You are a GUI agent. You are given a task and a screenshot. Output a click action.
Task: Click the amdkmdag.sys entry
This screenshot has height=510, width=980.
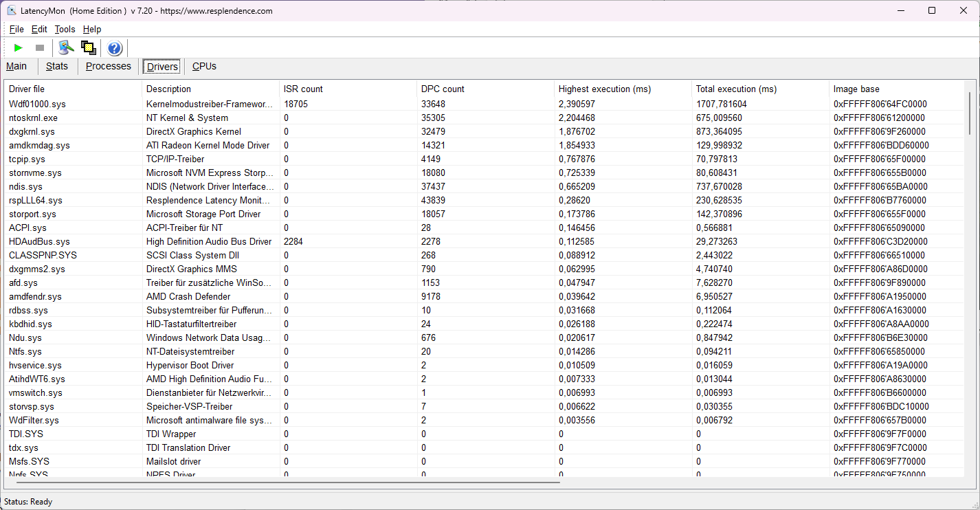pos(485,145)
